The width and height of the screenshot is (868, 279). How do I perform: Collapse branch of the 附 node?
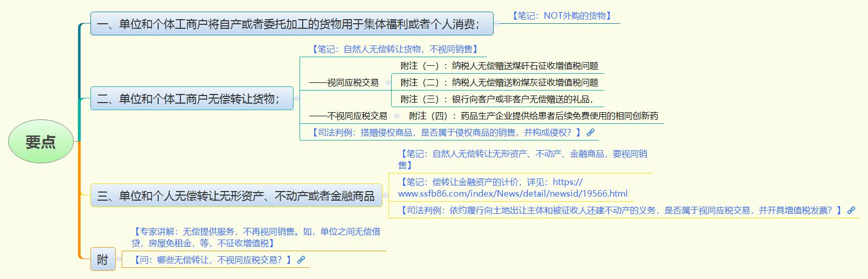tap(119, 259)
